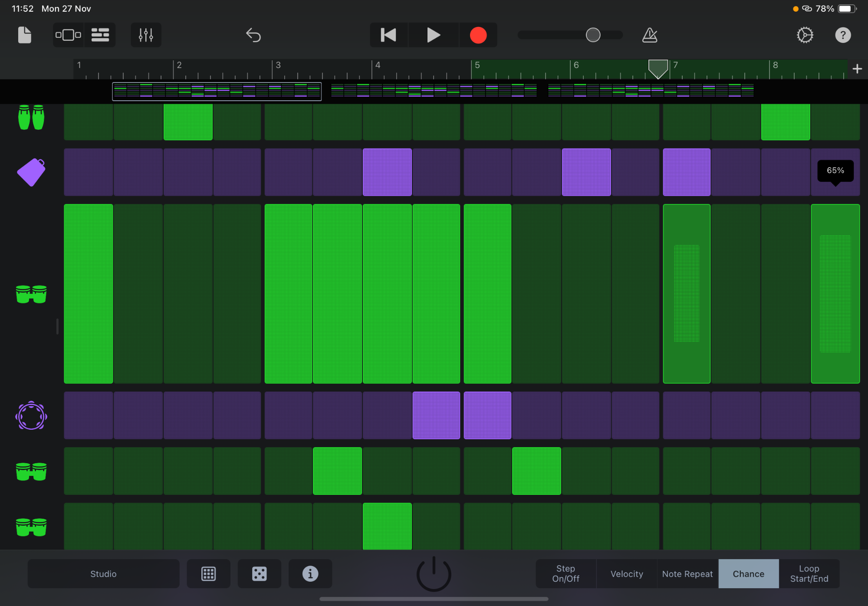The image size is (868, 606).
Task: Switch to Note Repeat mode
Action: (687, 574)
